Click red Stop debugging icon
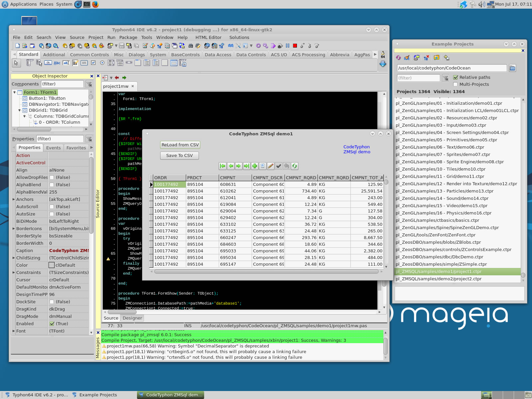 click(x=295, y=46)
